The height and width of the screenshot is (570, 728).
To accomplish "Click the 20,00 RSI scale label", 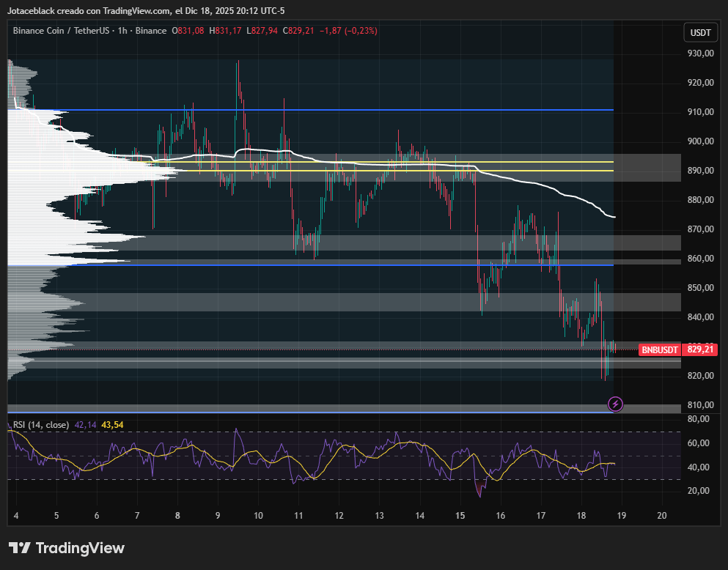I will (x=700, y=490).
